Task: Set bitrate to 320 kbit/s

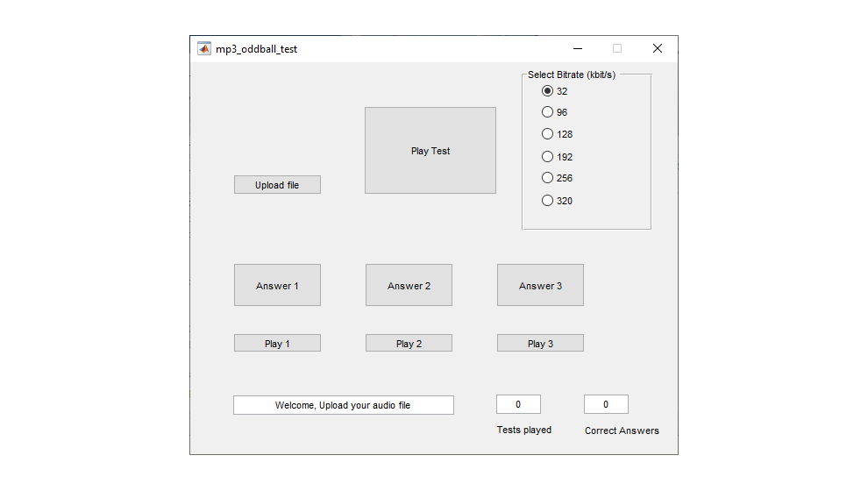Action: 557,201
